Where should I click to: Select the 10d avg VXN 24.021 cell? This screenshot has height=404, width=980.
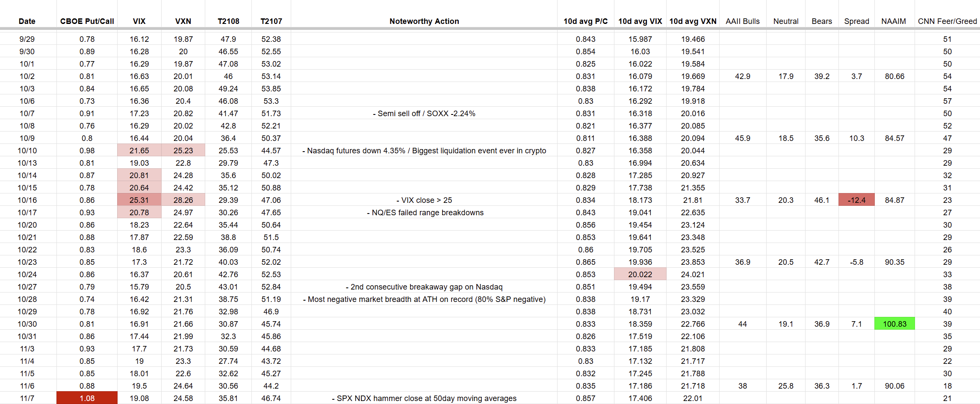tap(693, 274)
